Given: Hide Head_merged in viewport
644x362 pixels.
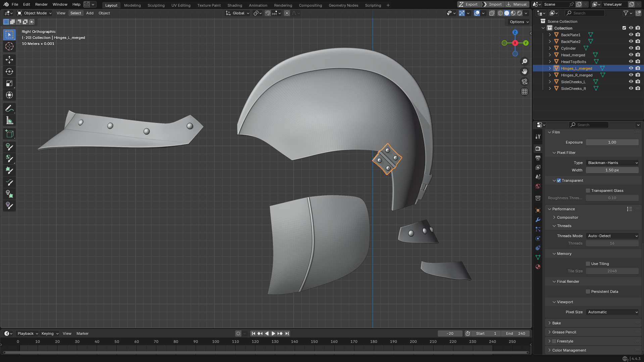Looking at the screenshot, I should [631, 55].
